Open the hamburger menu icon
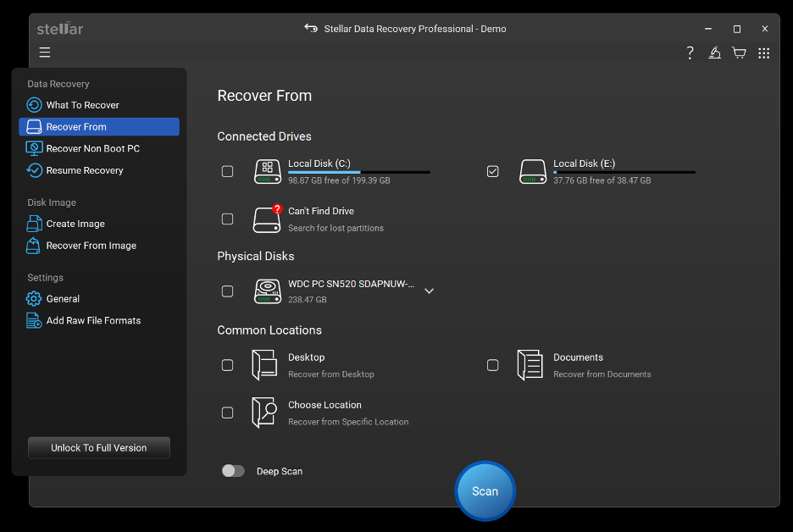Viewport: 793px width, 532px height. click(x=45, y=52)
